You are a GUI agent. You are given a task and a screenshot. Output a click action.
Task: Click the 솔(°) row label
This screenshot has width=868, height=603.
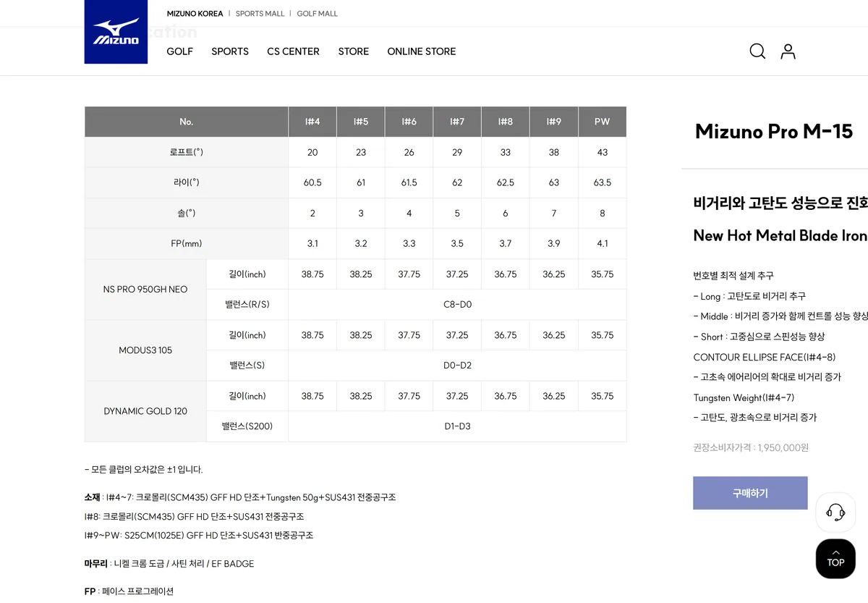click(x=187, y=213)
